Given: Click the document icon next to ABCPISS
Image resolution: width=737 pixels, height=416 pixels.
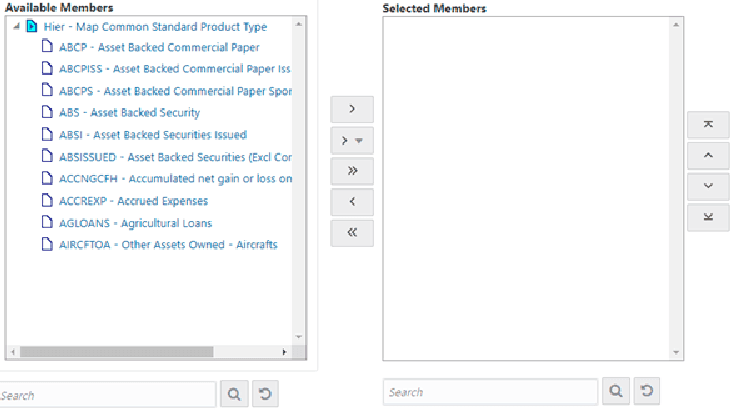Looking at the screenshot, I should tap(47, 68).
